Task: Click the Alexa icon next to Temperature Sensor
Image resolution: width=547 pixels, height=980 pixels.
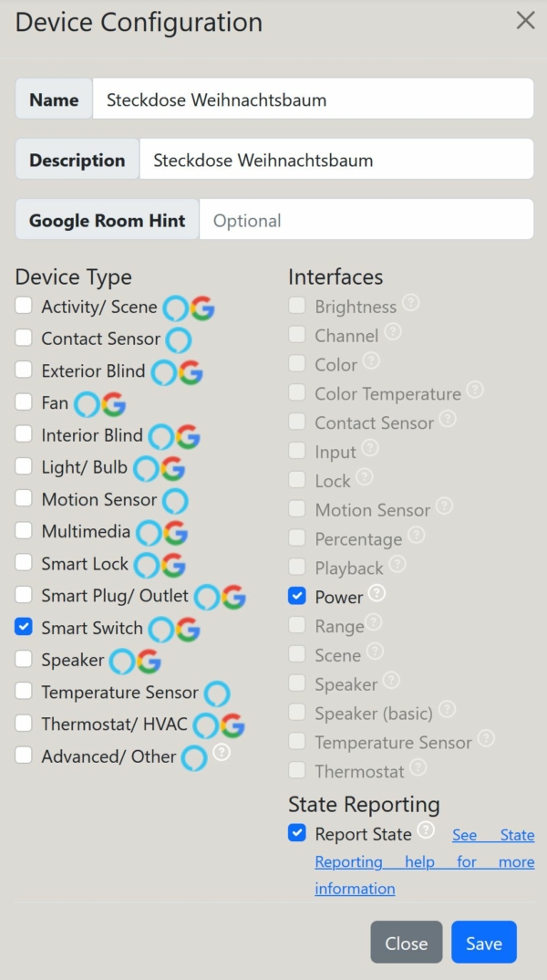Action: [216, 693]
